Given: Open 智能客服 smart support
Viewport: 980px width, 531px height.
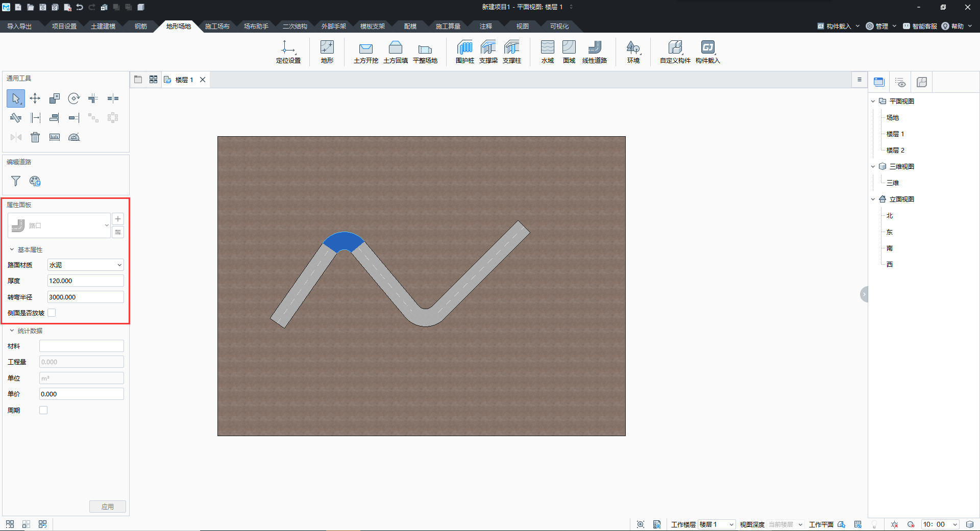Looking at the screenshot, I should 920,26.
